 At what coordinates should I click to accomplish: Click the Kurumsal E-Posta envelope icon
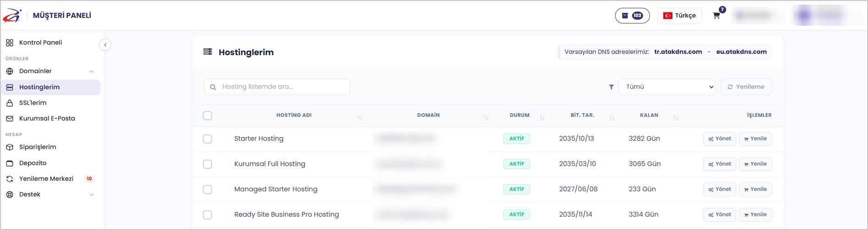coord(10,119)
